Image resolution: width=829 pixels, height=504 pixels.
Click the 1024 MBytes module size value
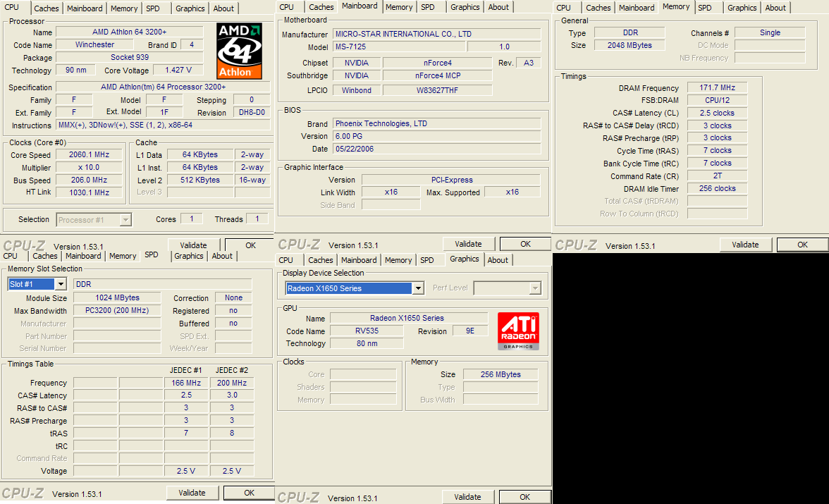[117, 297]
